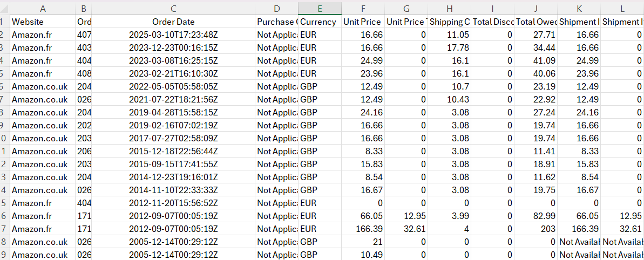Select column C header

tap(173, 8)
